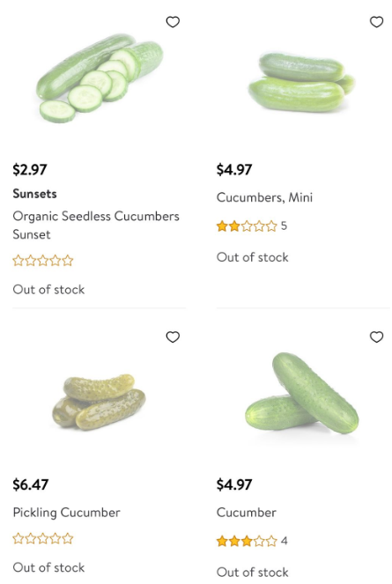
Task: Toggle heart icon on the $4.97 Cucumber
Action: coord(376,337)
